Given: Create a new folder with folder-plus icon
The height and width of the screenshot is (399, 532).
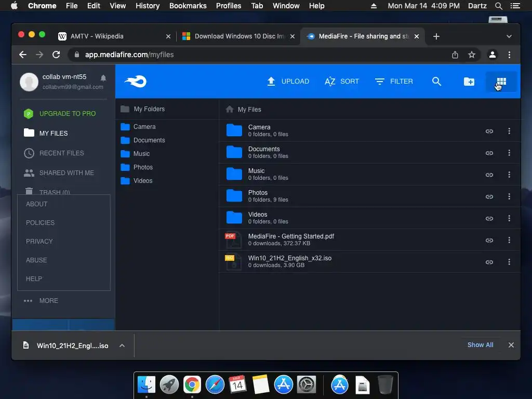Looking at the screenshot, I should click(x=469, y=82).
